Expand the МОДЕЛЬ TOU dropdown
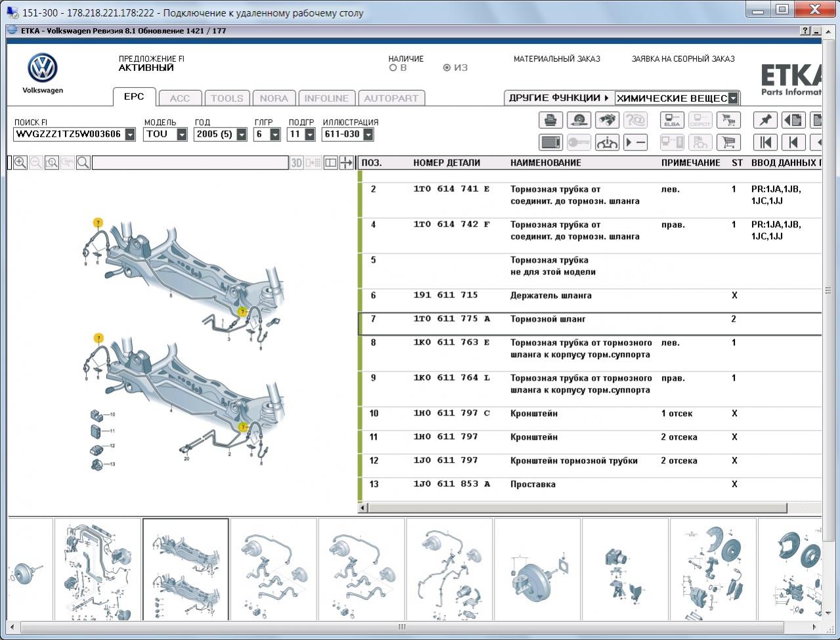 [182, 135]
